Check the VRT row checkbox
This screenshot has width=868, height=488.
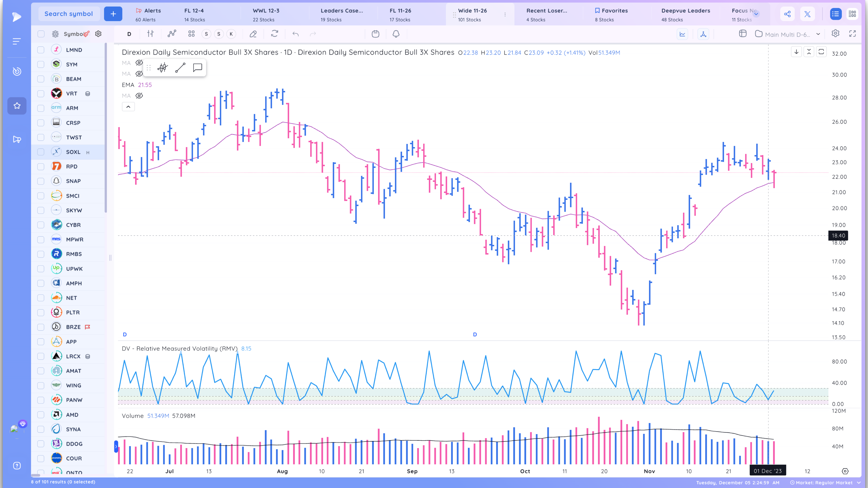pos(41,94)
